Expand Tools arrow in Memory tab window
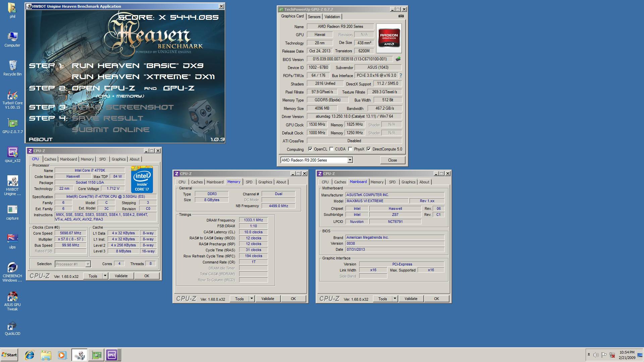Screen dimensions: 644x362 [252, 299]
